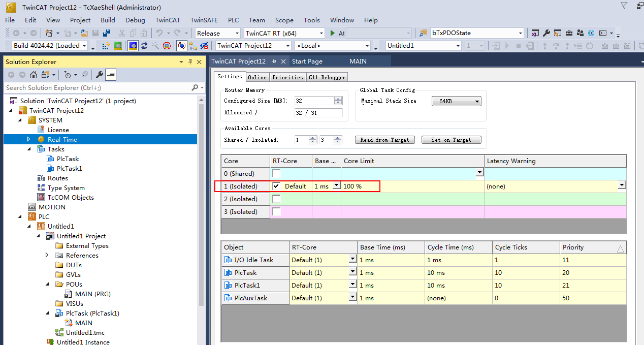
Task: Uncheck the RT-Core box for core 1 (Isolated)
Action: 276,186
